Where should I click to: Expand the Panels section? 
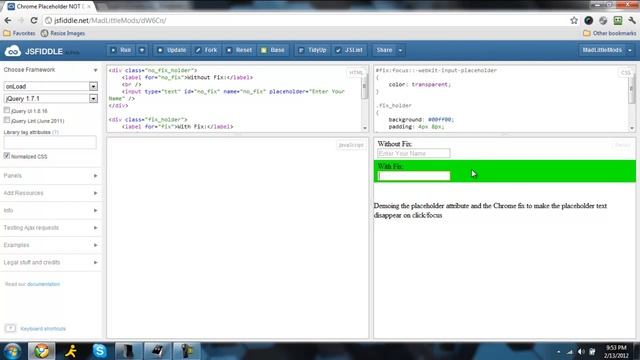pos(50,176)
